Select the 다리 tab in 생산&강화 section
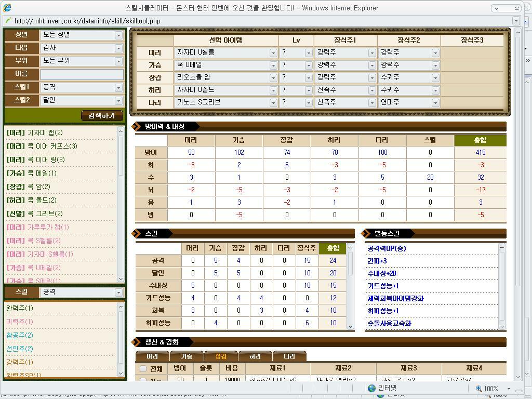The width and height of the screenshot is (532, 399). pyautogui.click(x=289, y=356)
